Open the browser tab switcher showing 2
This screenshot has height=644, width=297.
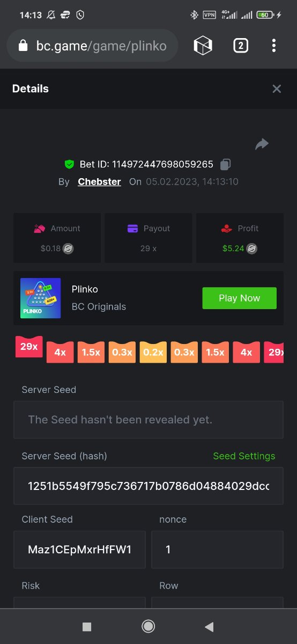[241, 46]
